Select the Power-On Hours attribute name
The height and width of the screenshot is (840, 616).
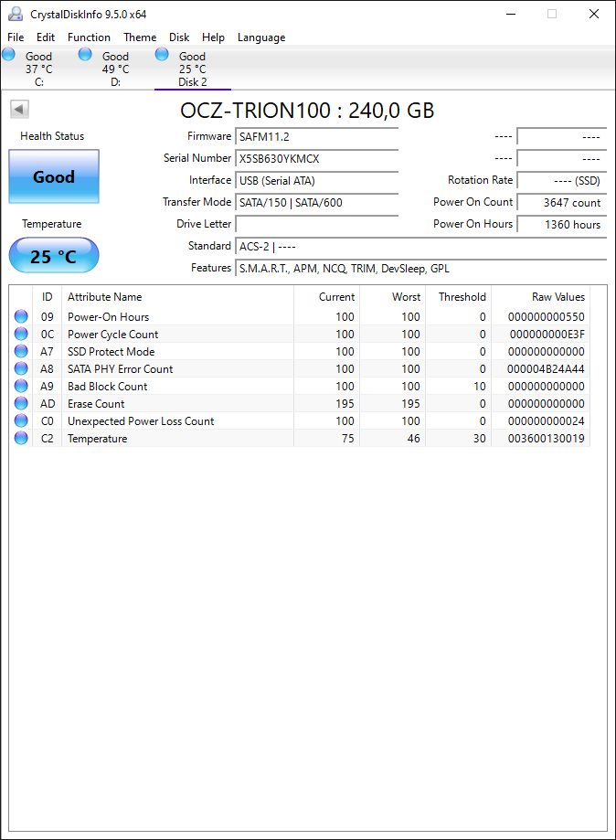point(108,316)
